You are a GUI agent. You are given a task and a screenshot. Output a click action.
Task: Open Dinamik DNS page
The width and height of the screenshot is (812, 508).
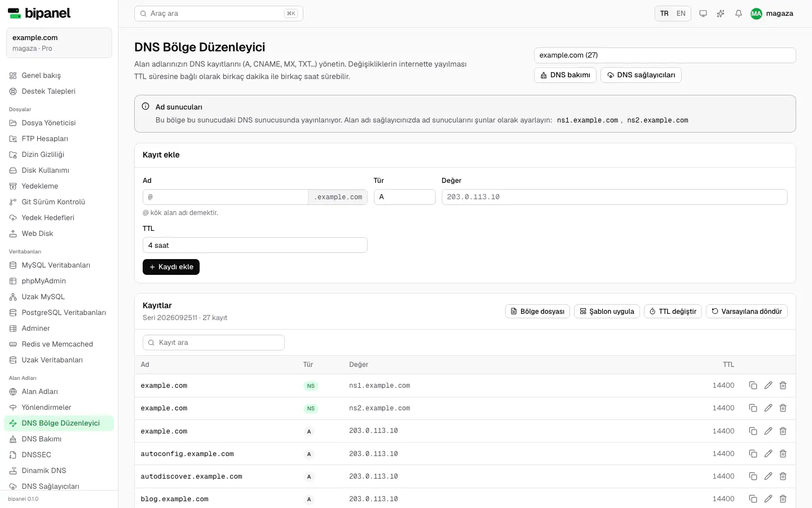(x=59, y=471)
